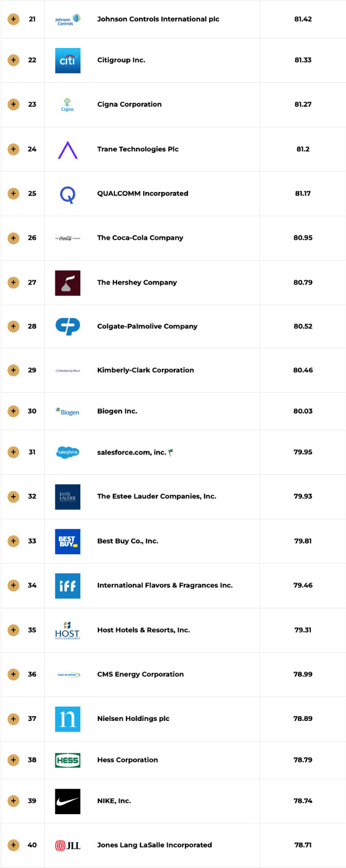
Task: Click the QUALCOMM Q logo
Action: 68,194
